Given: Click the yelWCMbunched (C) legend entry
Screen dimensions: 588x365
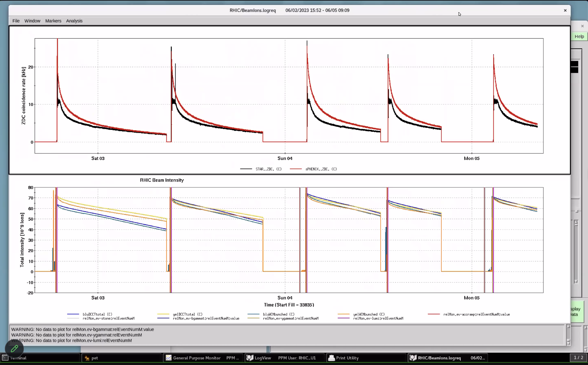Looking at the screenshot, I should [x=361, y=314].
